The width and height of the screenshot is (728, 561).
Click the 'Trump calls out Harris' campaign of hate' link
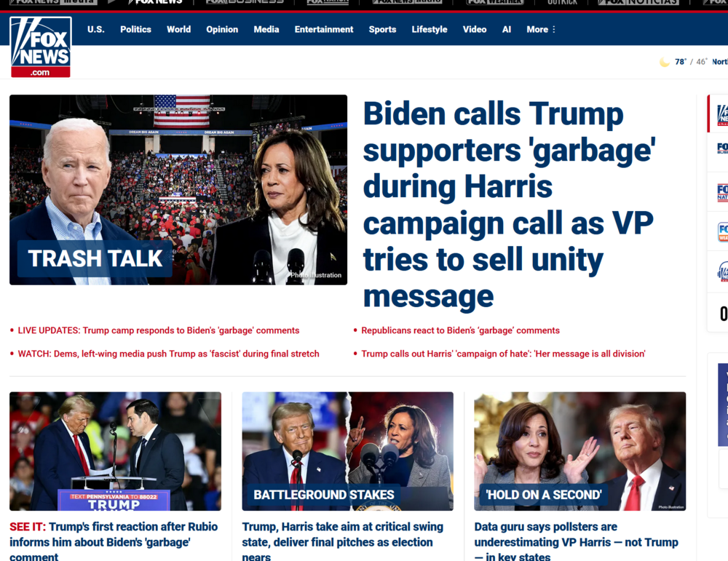pos(503,354)
